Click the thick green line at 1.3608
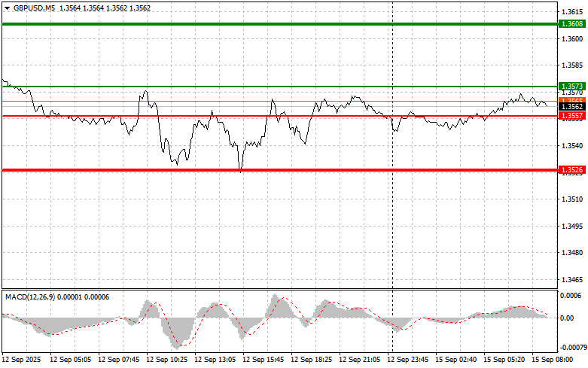This screenshot has width=588, height=368. click(279, 24)
